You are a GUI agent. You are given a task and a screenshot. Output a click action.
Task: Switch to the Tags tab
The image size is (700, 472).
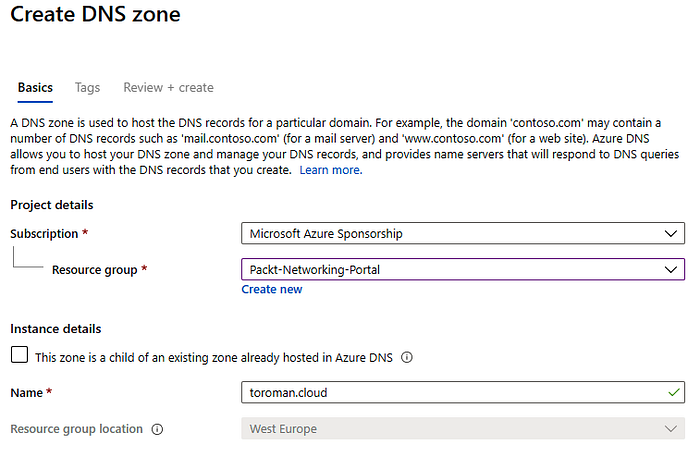[88, 88]
